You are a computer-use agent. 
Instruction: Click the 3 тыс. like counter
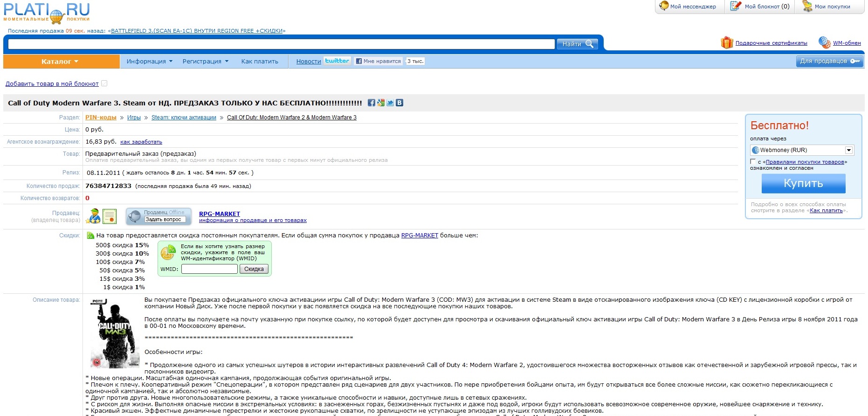coord(415,61)
